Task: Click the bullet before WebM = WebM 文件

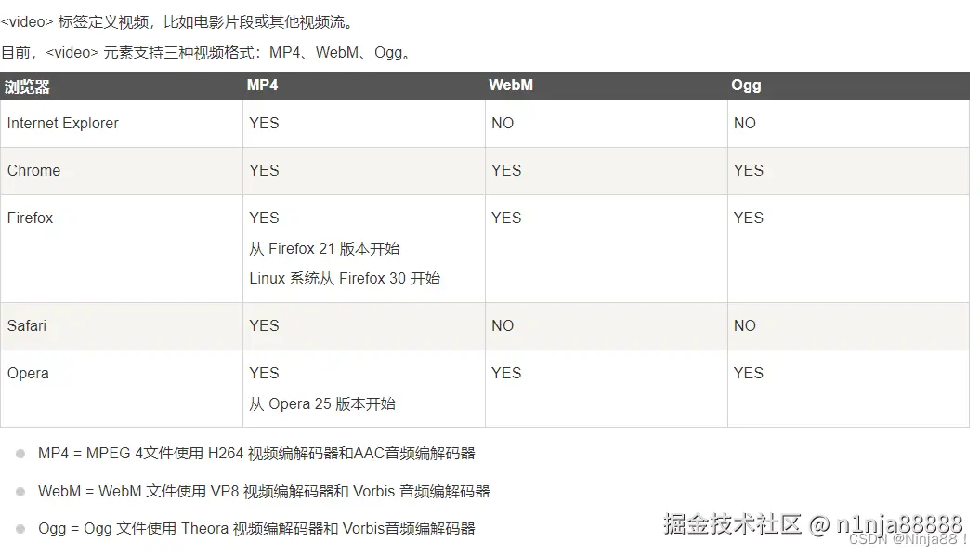Action: (x=20, y=492)
